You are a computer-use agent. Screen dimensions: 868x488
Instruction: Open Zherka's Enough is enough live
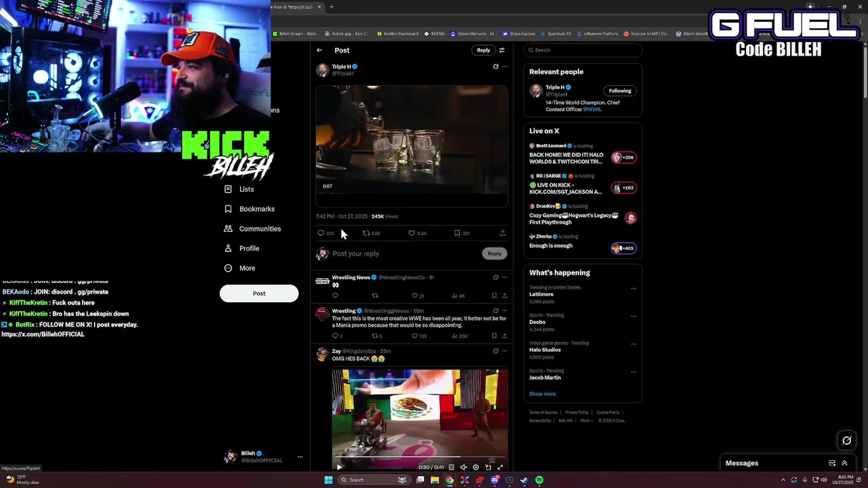coord(583,242)
